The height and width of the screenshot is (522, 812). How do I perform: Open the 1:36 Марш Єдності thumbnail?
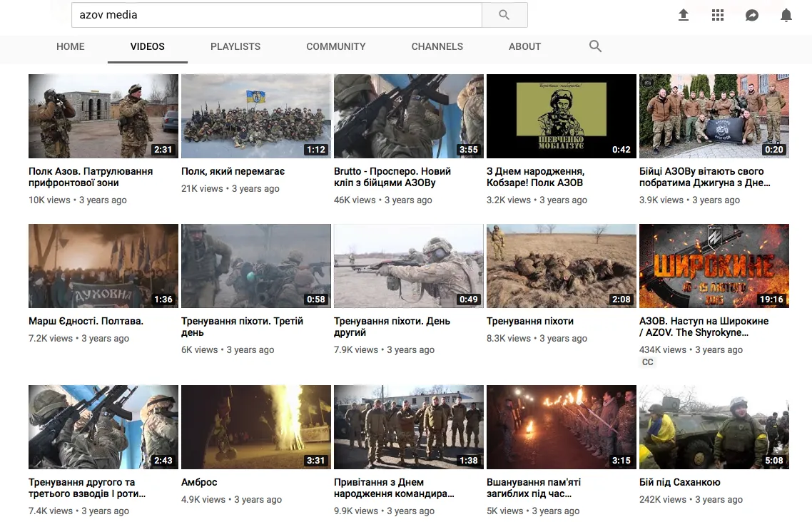tap(103, 266)
